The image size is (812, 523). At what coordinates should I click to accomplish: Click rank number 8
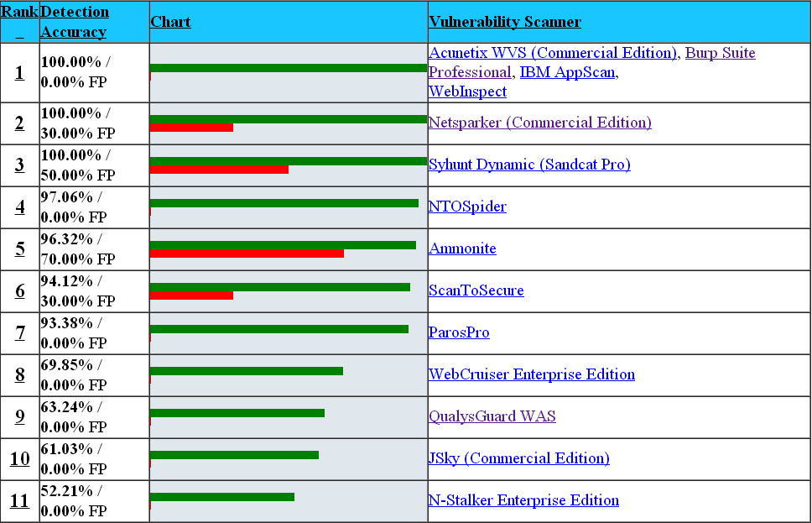point(19,375)
